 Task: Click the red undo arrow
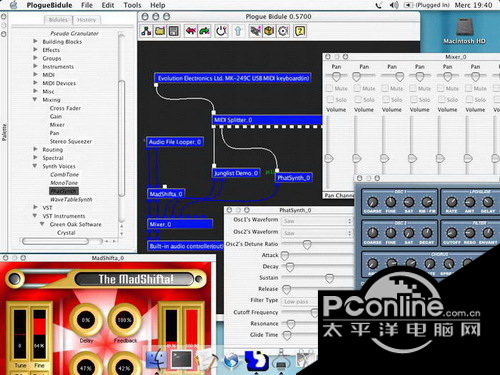[x=191, y=31]
